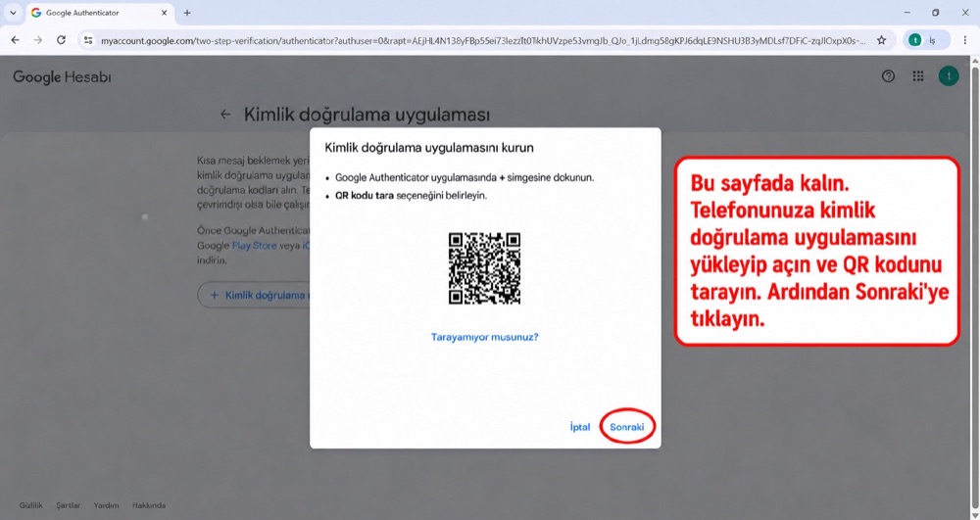Image resolution: width=980 pixels, height=520 pixels.
Task: Click the Sonraki button in the dialog
Action: pos(626,427)
